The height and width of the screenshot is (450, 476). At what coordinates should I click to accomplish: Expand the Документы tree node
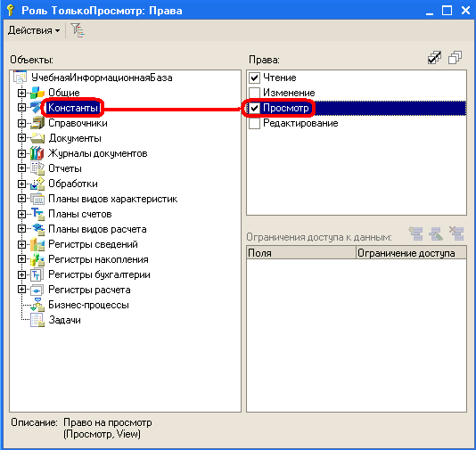[x=21, y=138]
